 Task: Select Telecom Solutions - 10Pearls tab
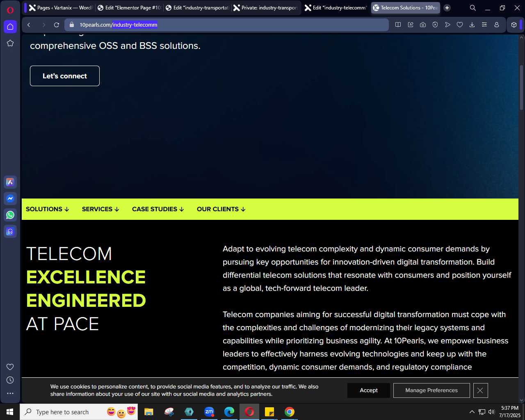point(405,8)
